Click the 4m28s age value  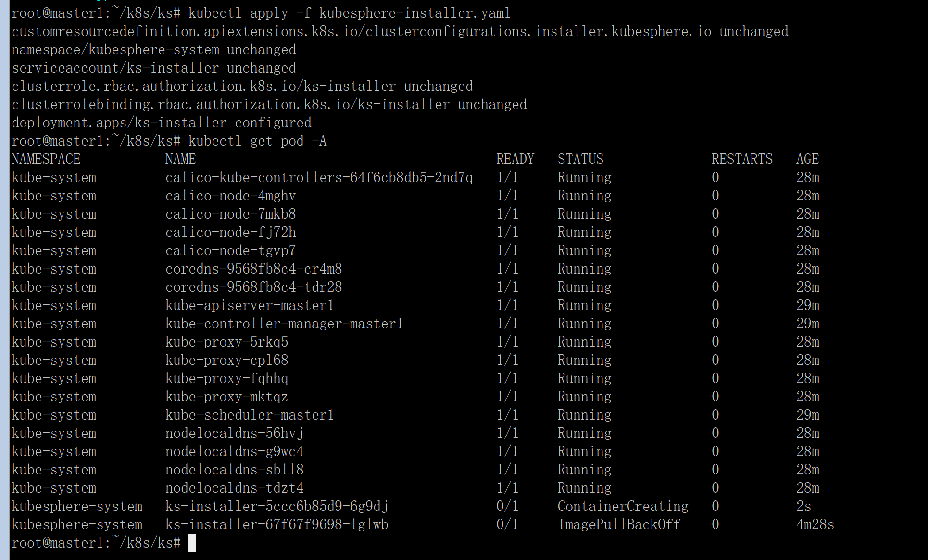[815, 524]
